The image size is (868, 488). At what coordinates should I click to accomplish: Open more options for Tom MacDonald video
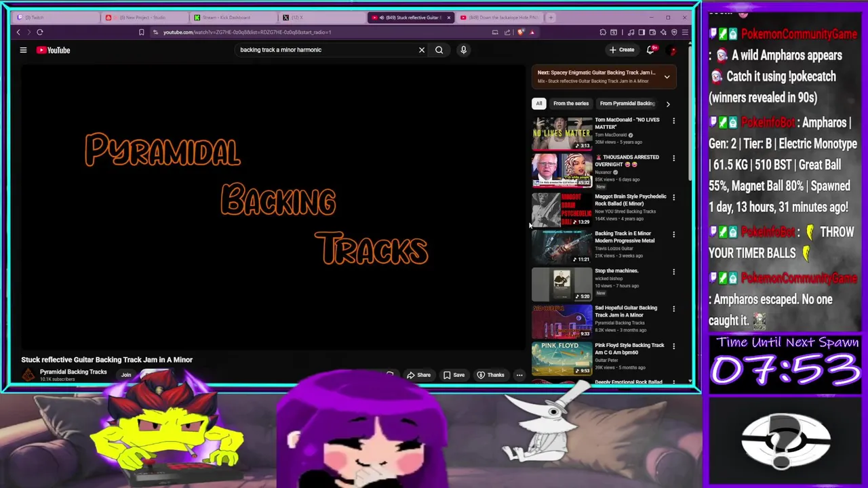[673, 121]
